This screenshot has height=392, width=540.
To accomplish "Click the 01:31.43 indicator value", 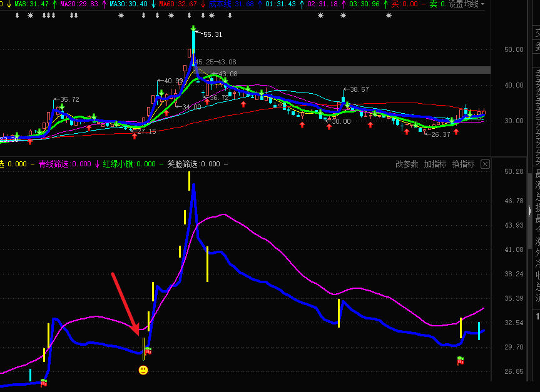I will 280,4.
